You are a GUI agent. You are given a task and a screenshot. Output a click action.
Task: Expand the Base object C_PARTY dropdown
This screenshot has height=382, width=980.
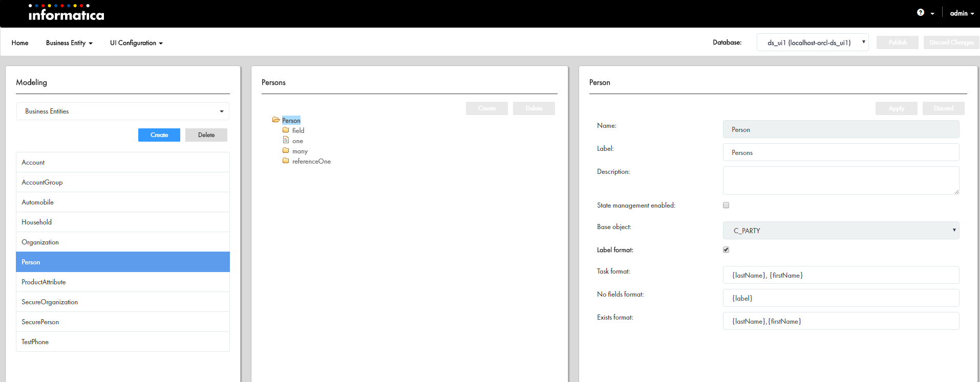[841, 231]
